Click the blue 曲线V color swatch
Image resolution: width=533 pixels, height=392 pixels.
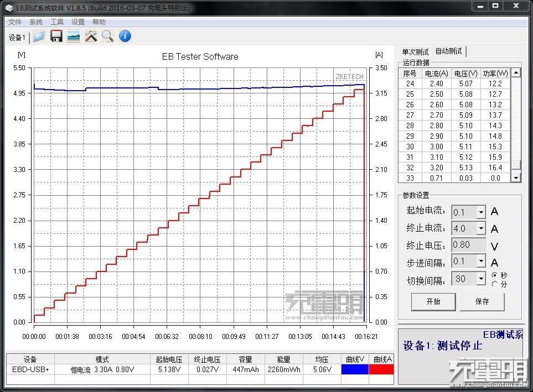point(355,370)
